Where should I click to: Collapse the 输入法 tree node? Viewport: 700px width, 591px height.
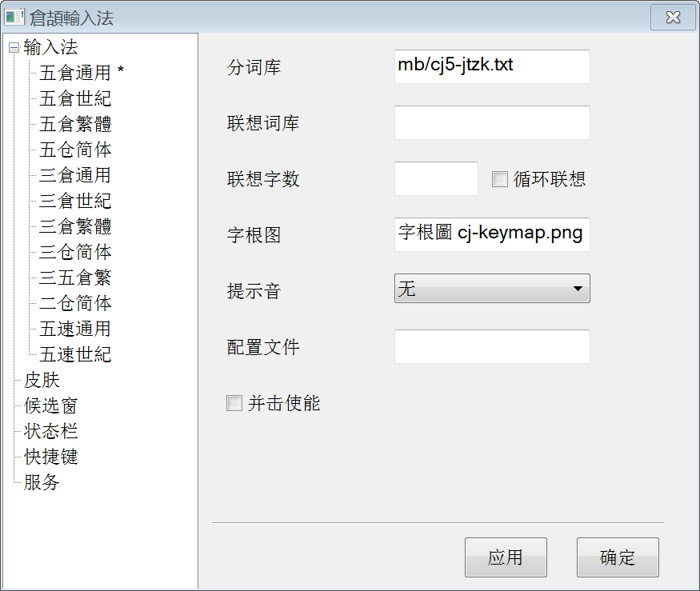[14, 48]
